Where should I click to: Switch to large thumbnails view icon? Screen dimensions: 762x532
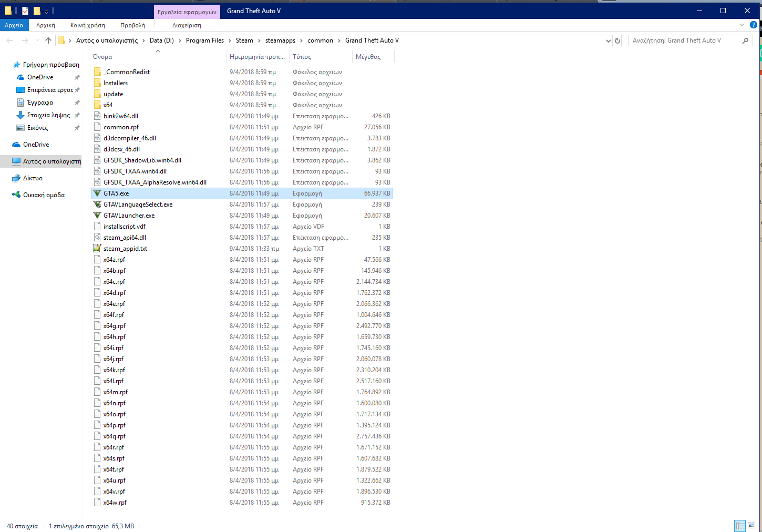[x=751, y=526]
